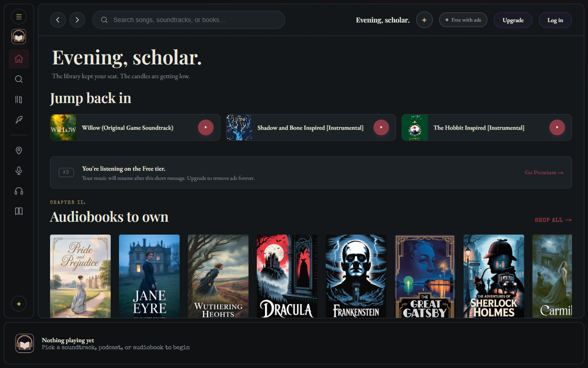
Task: Click The Hobbit Inspired [Instrumental] title
Action: 479,128
